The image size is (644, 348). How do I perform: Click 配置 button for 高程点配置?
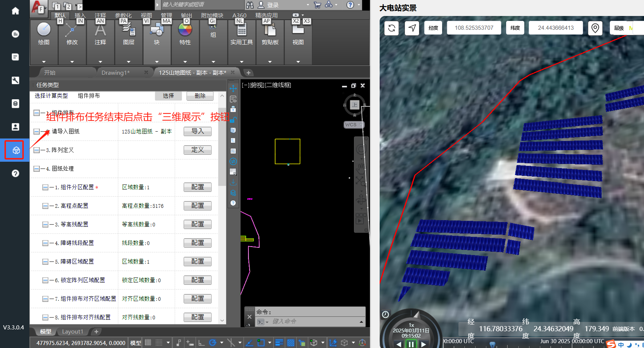click(x=197, y=206)
